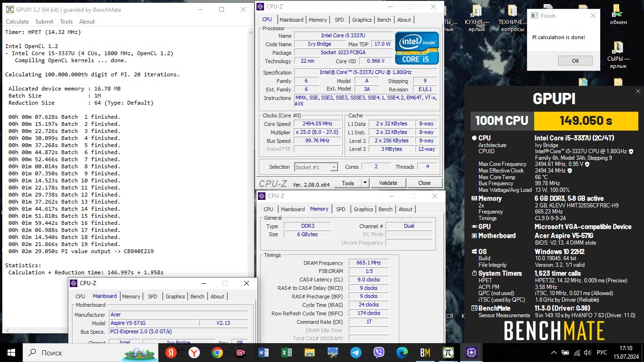The height and width of the screenshot is (362, 644).
Task: Switch to Bench tab in top CPU-Z window
Action: [384, 20]
